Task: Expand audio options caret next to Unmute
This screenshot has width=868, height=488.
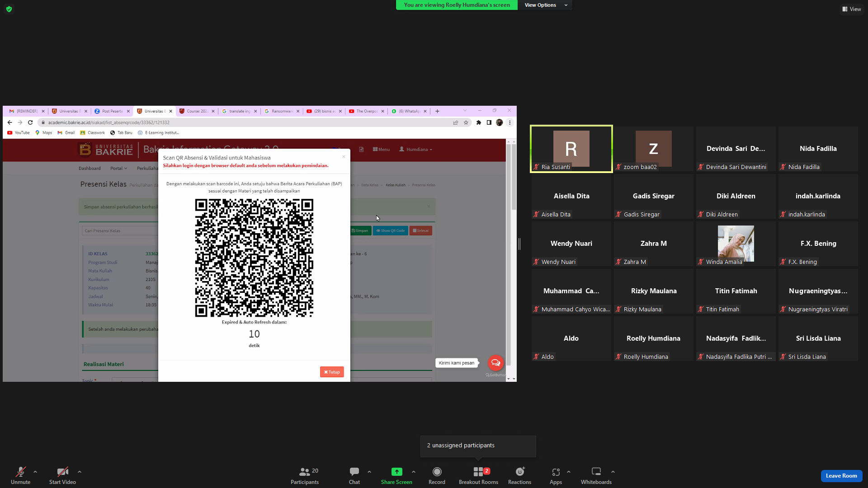Action: tap(35, 472)
